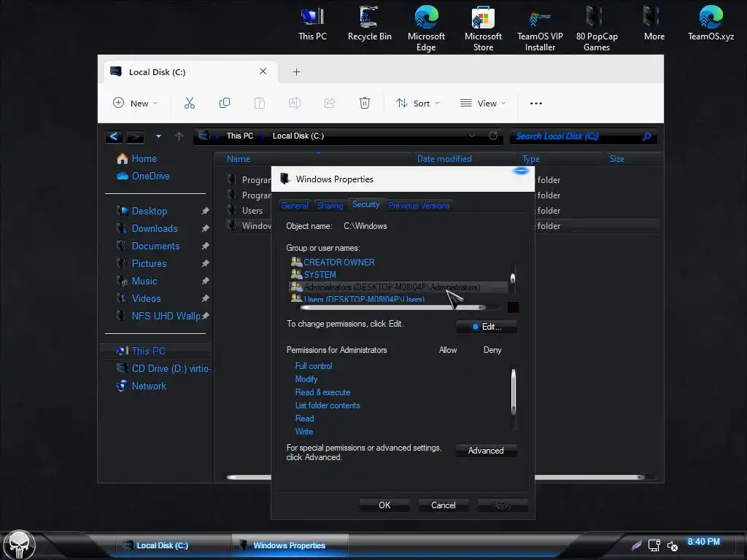Open Microsoft Store desktop icon
The height and width of the screenshot is (560, 747).
pyautogui.click(x=483, y=28)
